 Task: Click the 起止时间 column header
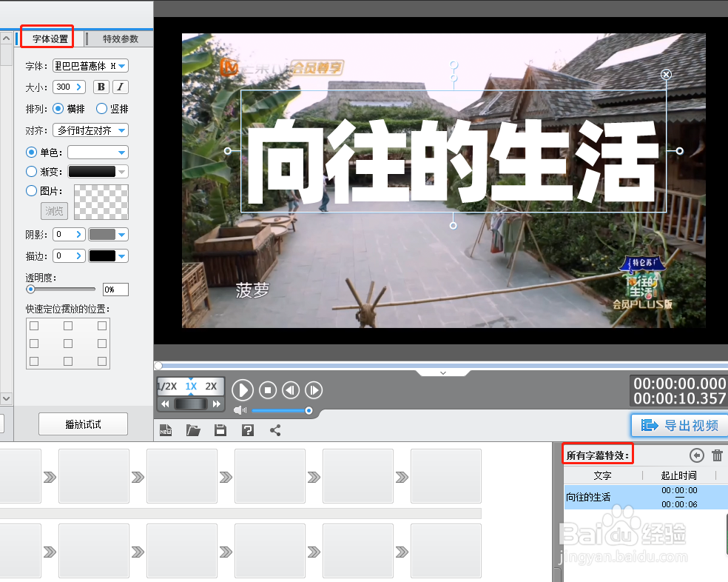coord(678,475)
